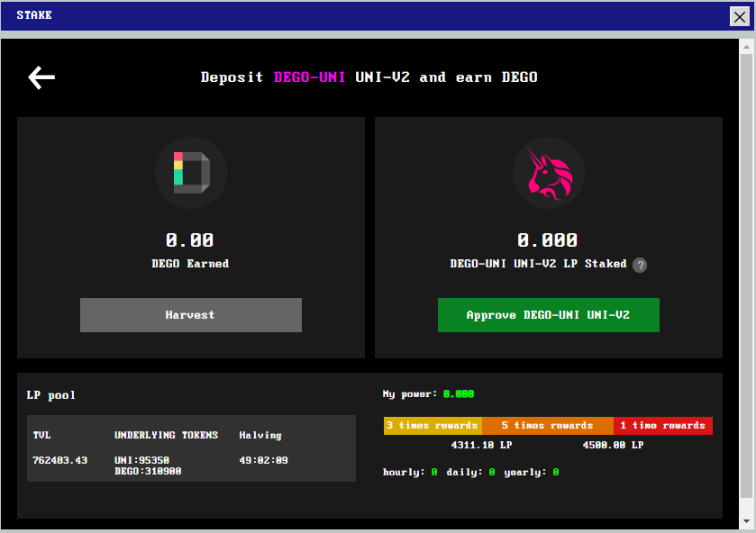This screenshot has width=756, height=533.
Task: Click the Halving column header
Action: coord(260,436)
